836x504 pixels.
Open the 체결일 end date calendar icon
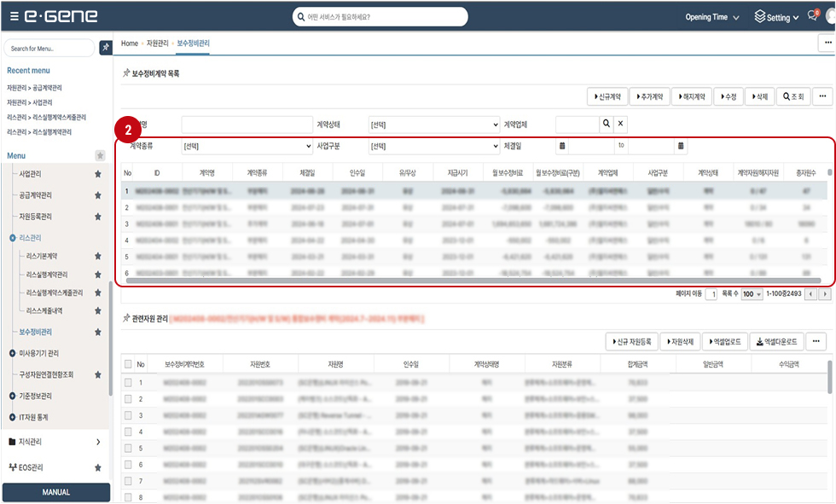[681, 146]
